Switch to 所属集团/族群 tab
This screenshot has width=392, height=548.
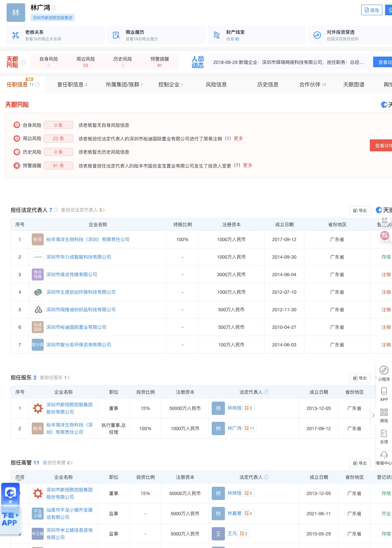click(x=124, y=85)
